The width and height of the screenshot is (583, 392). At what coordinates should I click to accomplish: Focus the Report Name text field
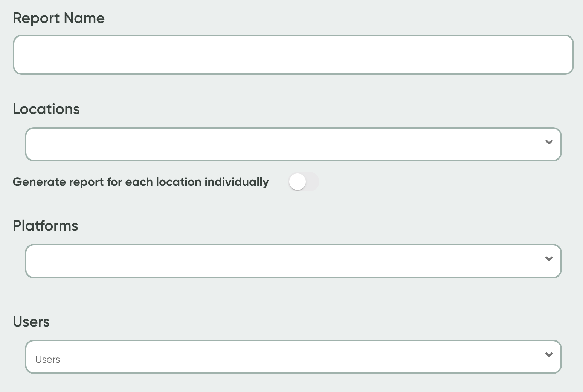coord(293,55)
